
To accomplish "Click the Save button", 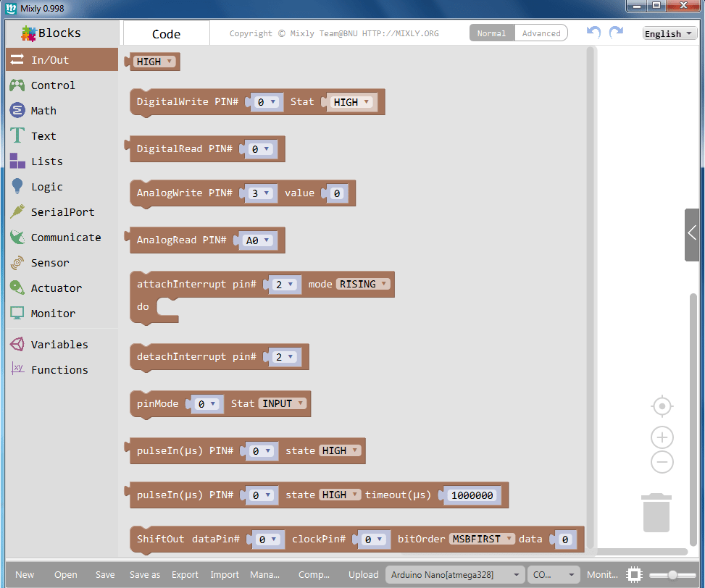I will 105,574.
